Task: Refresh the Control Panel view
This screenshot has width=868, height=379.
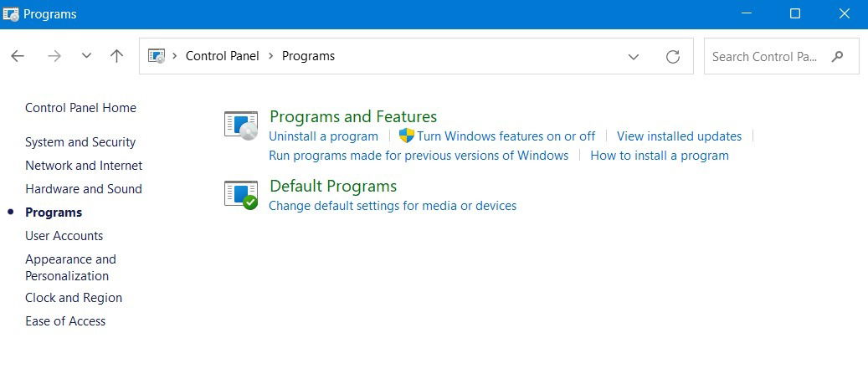Action: [673, 56]
